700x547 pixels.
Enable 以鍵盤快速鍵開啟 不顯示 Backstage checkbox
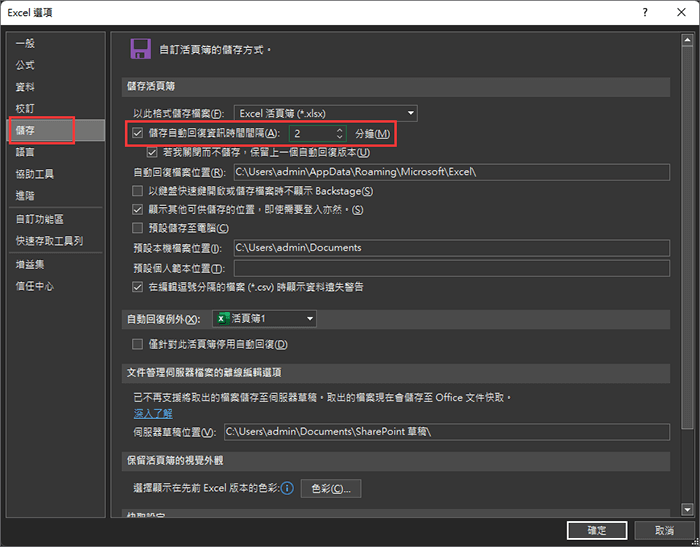click(x=138, y=191)
